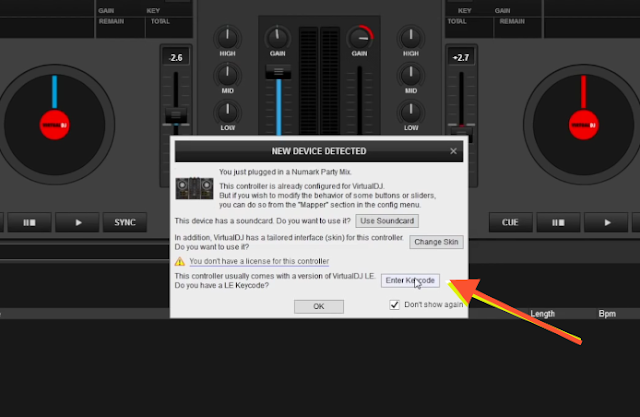Click the right deck pitch slider handle
This screenshot has height=417, width=640.
click(x=462, y=133)
